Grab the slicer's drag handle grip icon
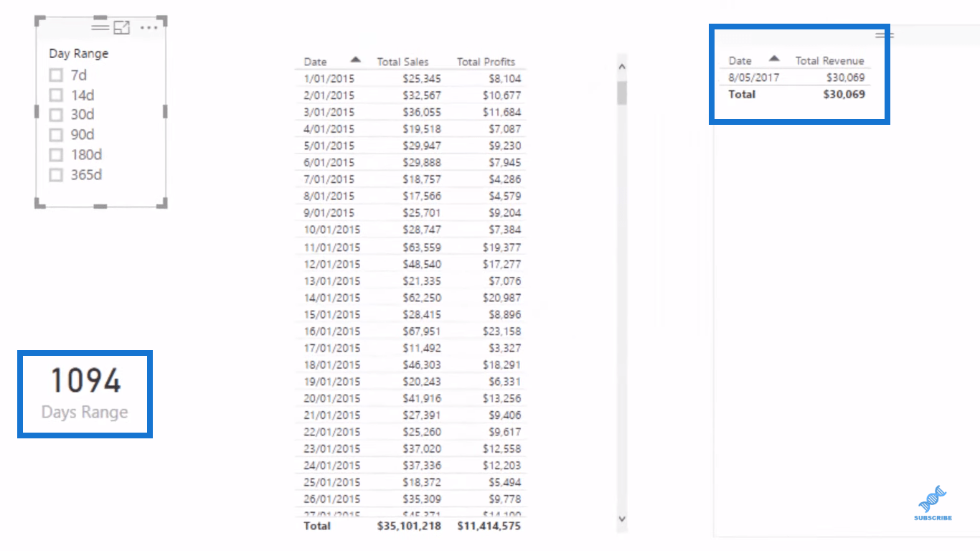980x551 pixels. (x=100, y=27)
